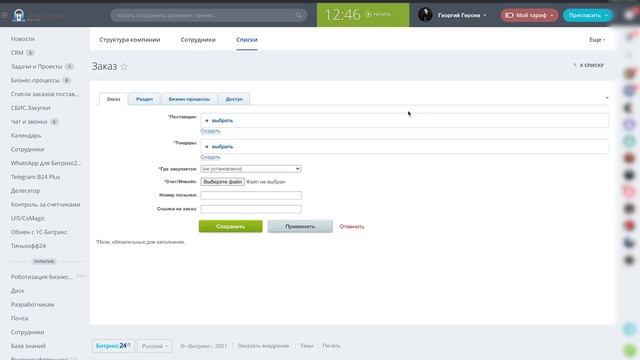640x360 pixels.
Task: Open the Бизнес-процессы form tab
Action: (189, 99)
